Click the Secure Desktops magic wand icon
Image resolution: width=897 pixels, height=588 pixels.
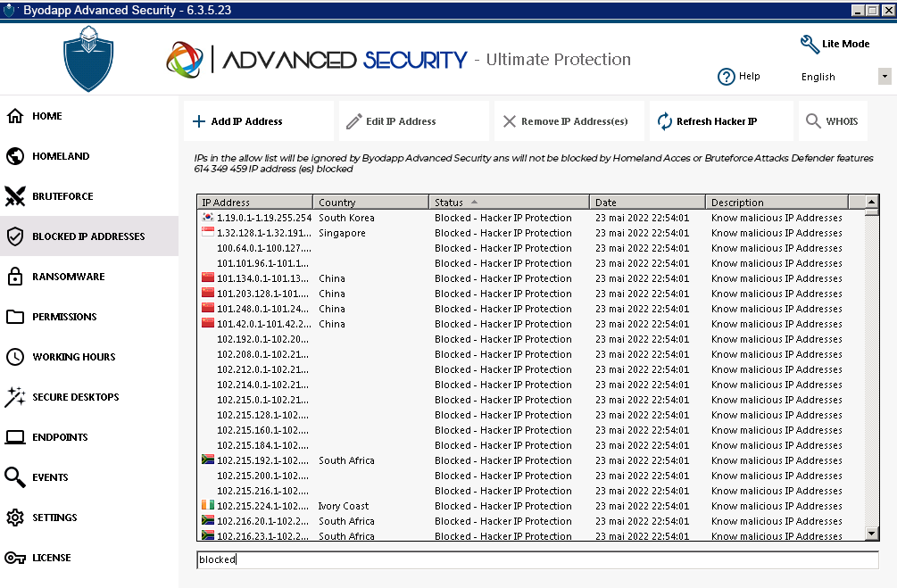pos(15,396)
